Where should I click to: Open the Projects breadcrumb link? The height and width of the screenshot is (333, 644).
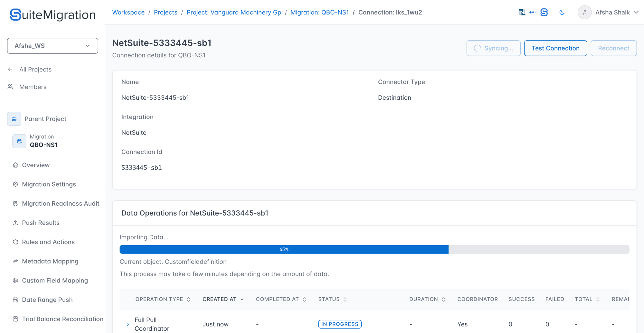pos(166,12)
